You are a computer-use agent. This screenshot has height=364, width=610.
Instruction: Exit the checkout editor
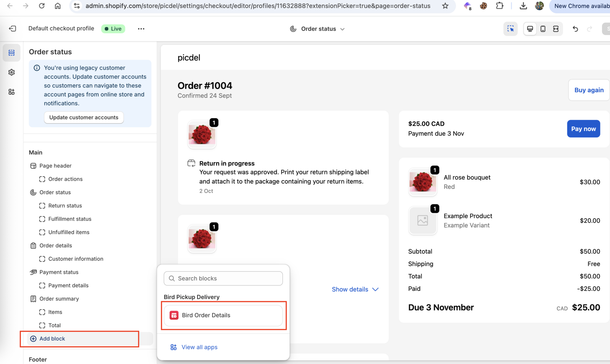tap(13, 29)
